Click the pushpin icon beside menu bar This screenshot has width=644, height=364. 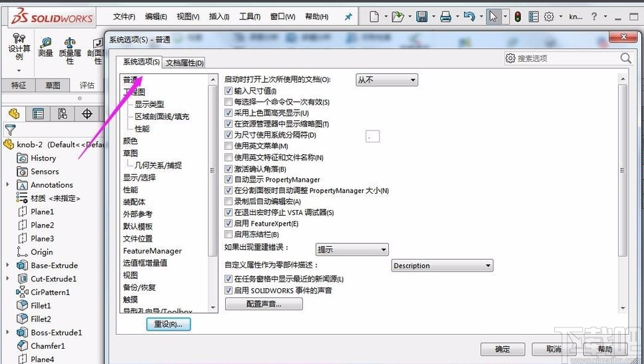click(x=348, y=17)
